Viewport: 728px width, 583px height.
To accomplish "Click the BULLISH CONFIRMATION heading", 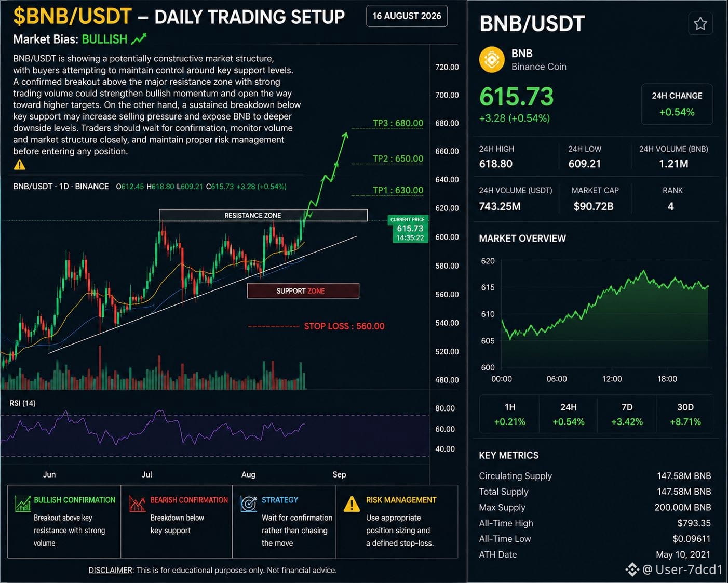I will tap(74, 500).
